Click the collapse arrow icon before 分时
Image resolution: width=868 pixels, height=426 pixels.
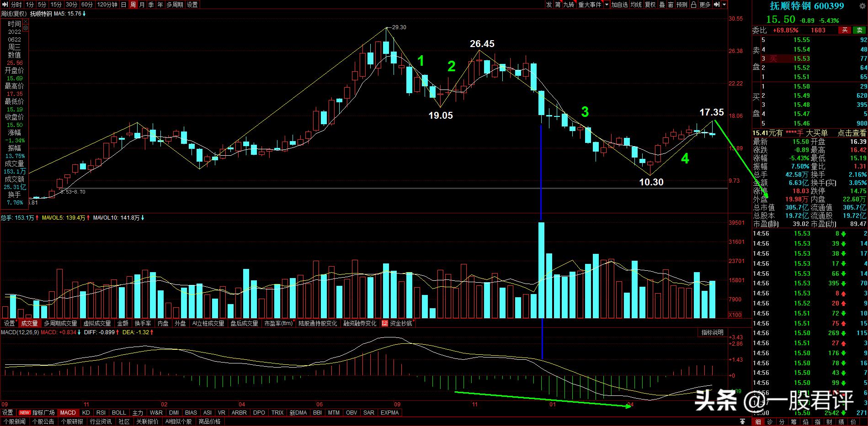[5, 5]
